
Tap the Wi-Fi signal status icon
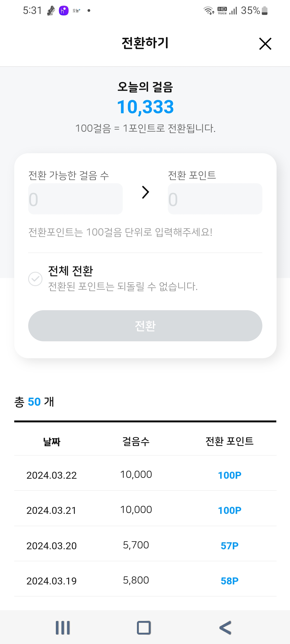pos(209,11)
